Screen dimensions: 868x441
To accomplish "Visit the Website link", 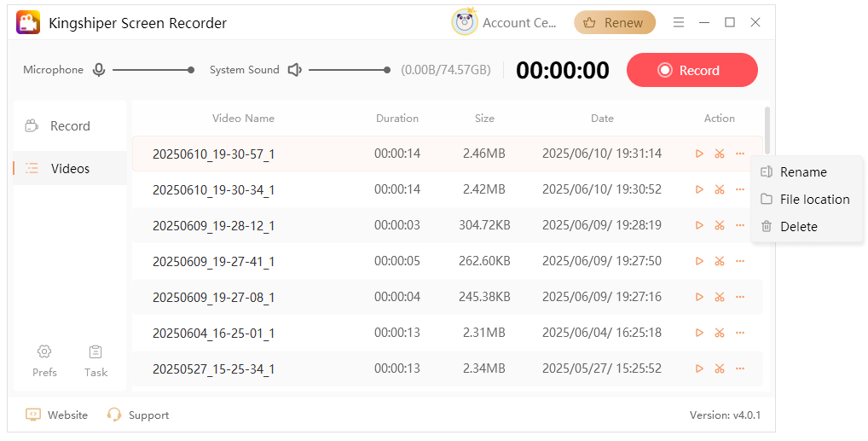I will [x=56, y=415].
